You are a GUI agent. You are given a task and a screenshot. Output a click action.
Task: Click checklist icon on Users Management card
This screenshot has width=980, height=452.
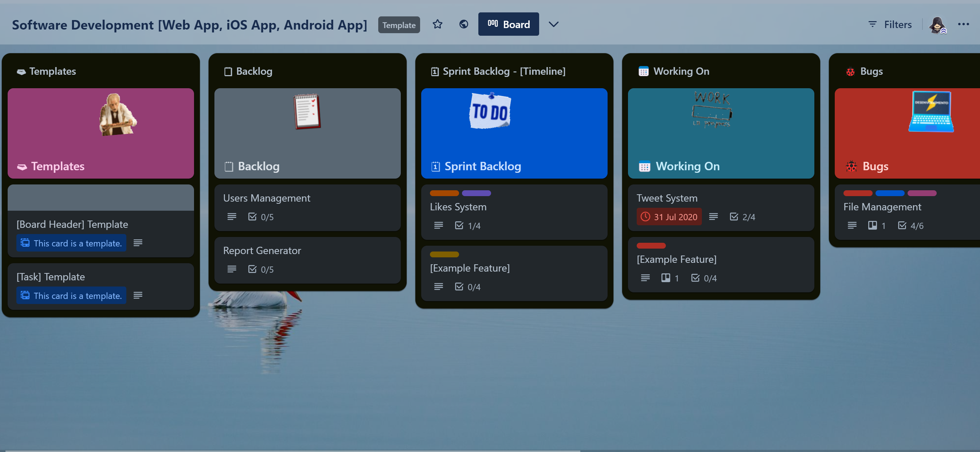pyautogui.click(x=252, y=217)
